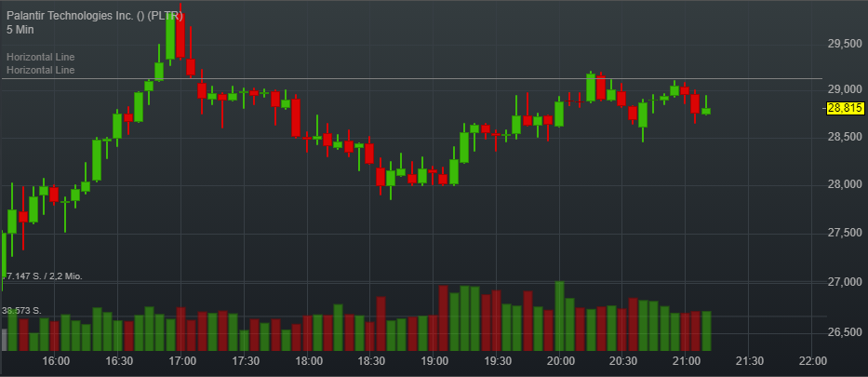Click the 20:30 time axis label
This screenshot has width=868, height=377.
(x=622, y=361)
